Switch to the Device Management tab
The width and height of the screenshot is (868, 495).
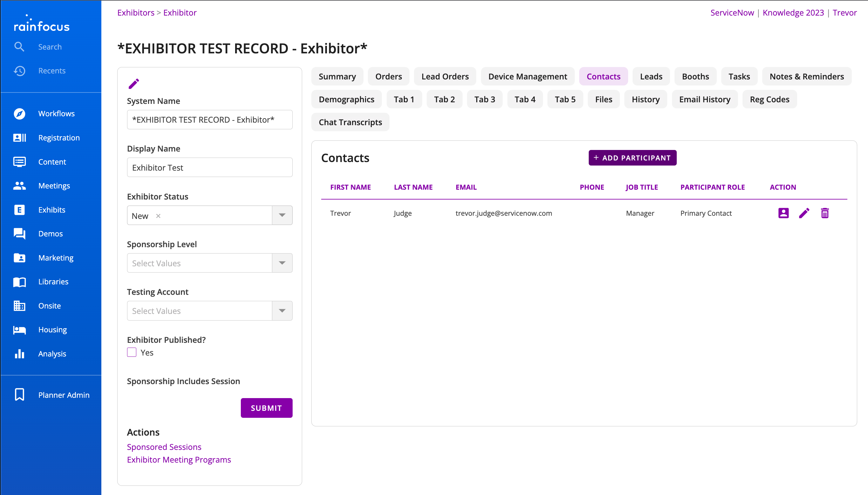pos(527,77)
